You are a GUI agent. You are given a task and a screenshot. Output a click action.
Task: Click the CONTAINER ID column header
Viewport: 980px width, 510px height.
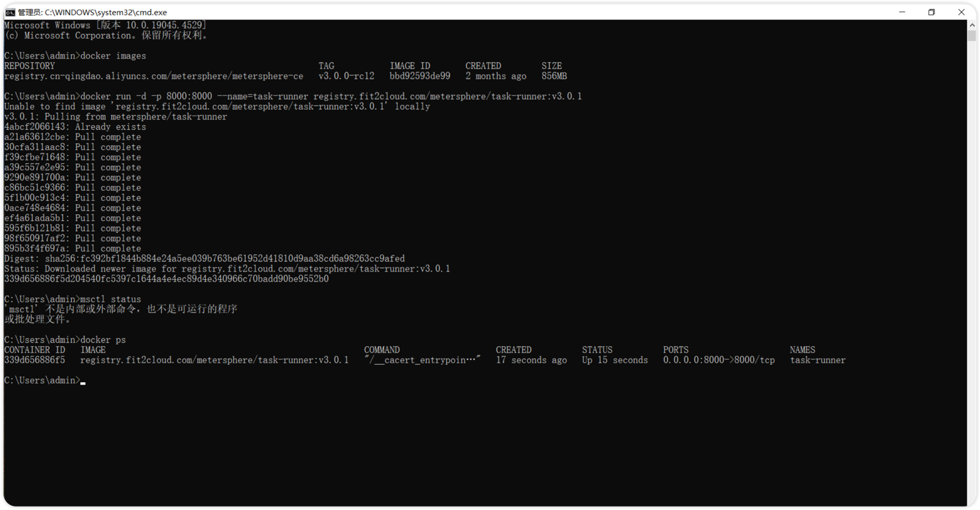pos(35,350)
